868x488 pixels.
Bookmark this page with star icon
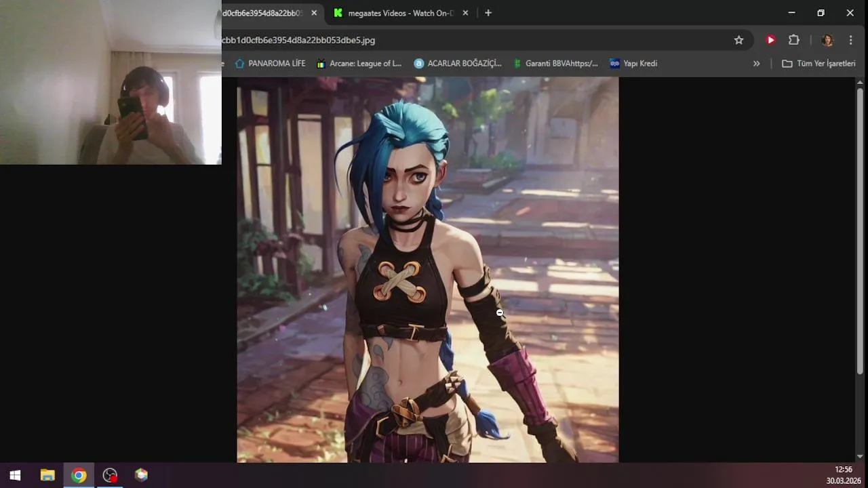pyautogui.click(x=739, y=40)
